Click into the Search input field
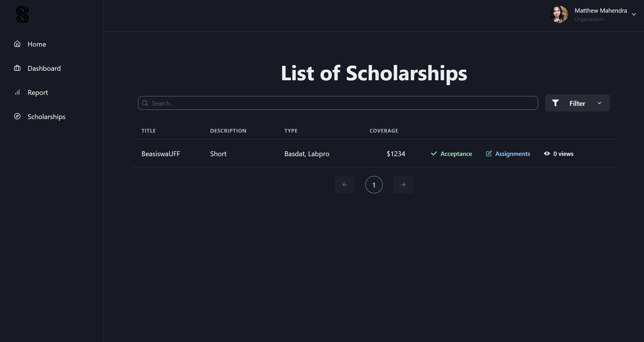The width and height of the screenshot is (644, 342). 342,103
